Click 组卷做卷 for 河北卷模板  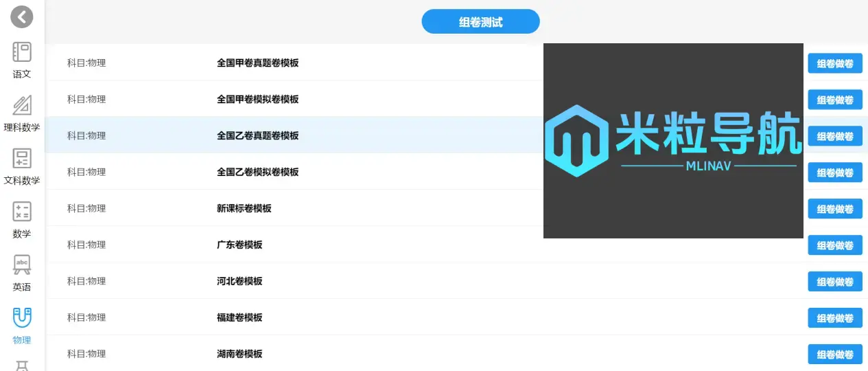(835, 282)
